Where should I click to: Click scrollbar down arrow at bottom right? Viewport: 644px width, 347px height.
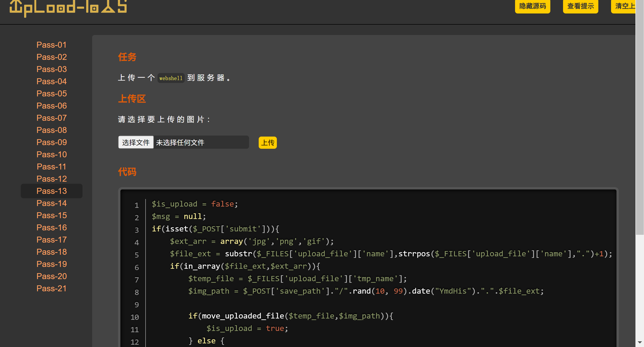[640, 343]
